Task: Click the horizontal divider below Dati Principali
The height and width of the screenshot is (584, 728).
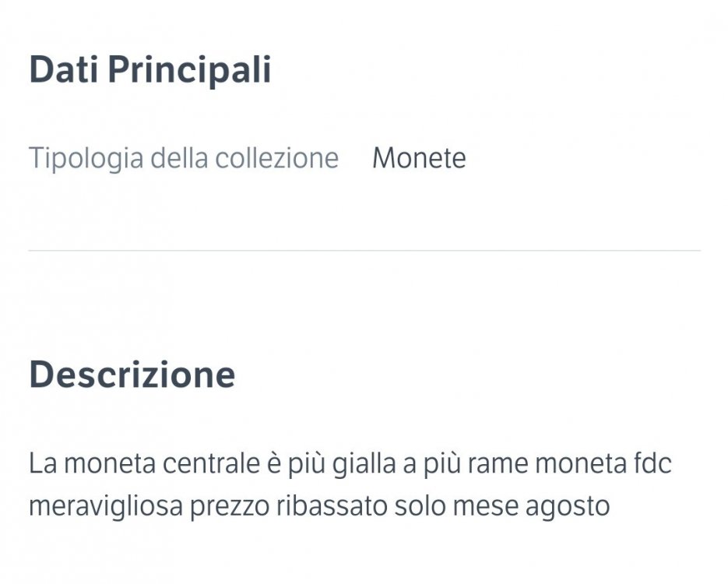Action: [364, 251]
